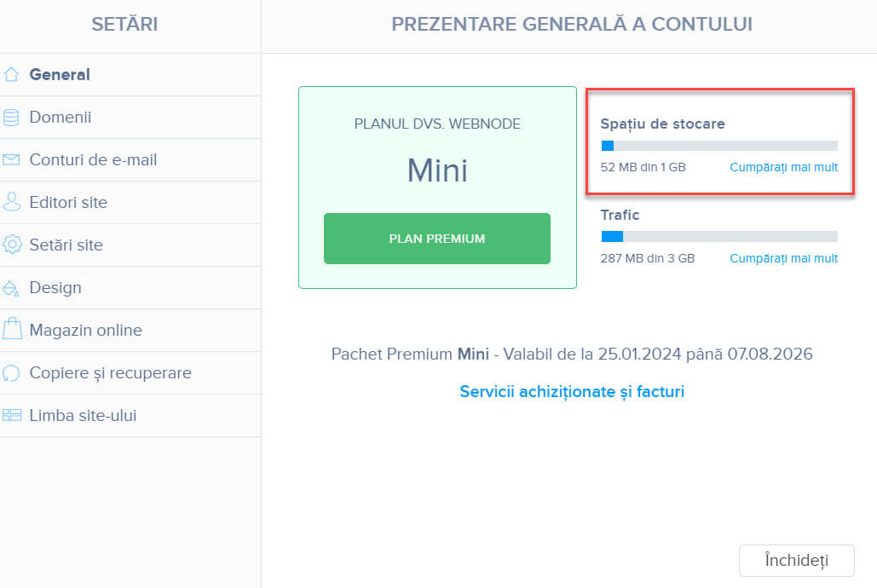Viewport: 877px width, 588px height.
Task: Click the person icon for Editori site
Action: [x=11, y=202]
